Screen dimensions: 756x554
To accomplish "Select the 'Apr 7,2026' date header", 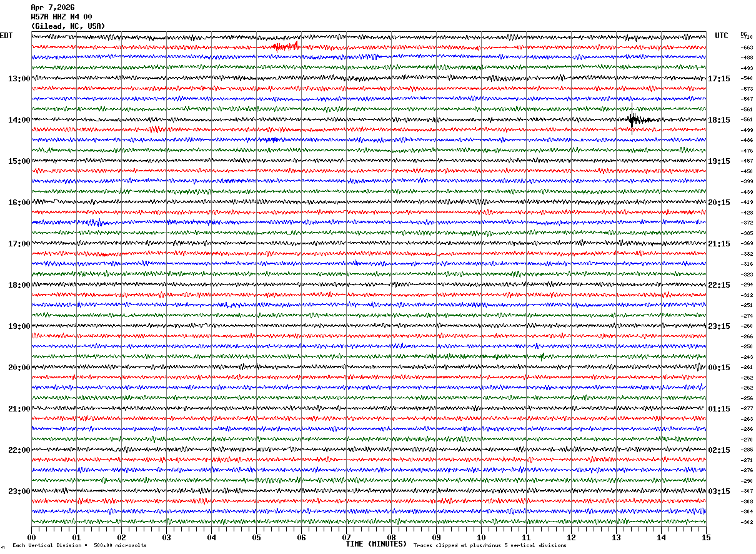I will 52,8.
